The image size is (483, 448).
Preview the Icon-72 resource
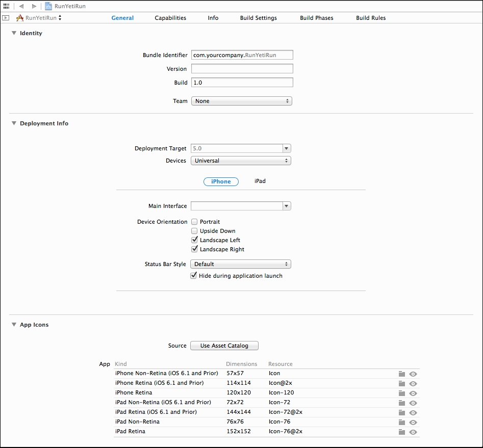(413, 403)
